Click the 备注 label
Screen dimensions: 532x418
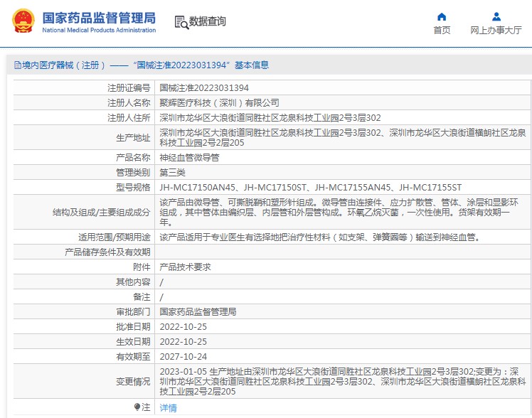point(142,297)
